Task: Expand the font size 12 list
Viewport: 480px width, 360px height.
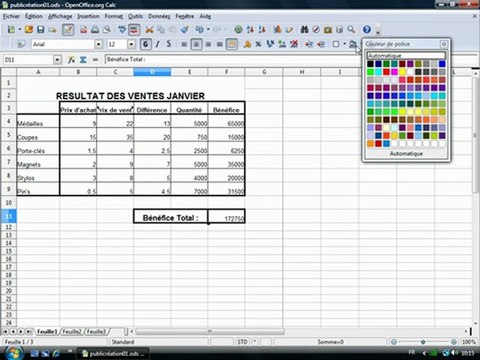Action: coord(131,44)
